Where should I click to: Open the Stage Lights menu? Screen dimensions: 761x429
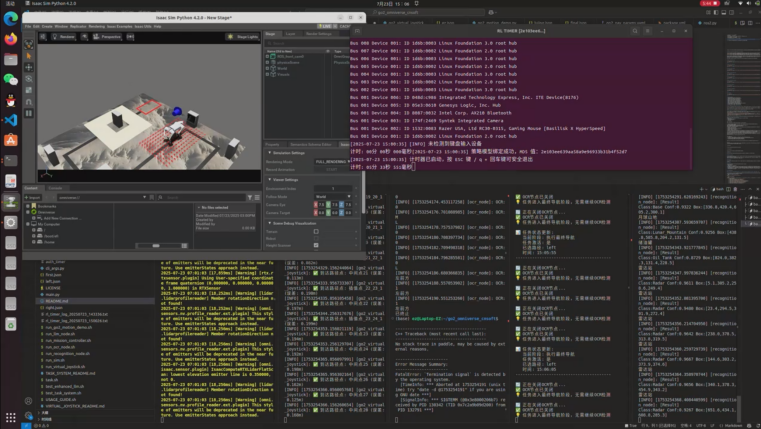242,36
